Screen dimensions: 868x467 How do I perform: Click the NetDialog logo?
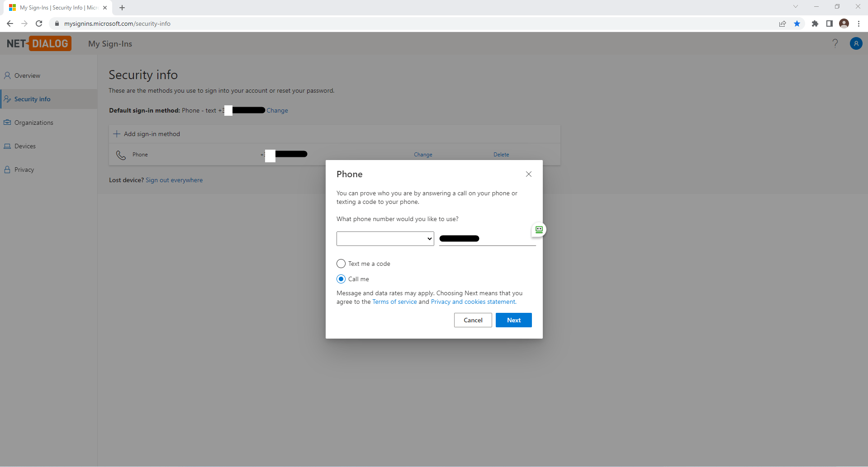(39, 43)
